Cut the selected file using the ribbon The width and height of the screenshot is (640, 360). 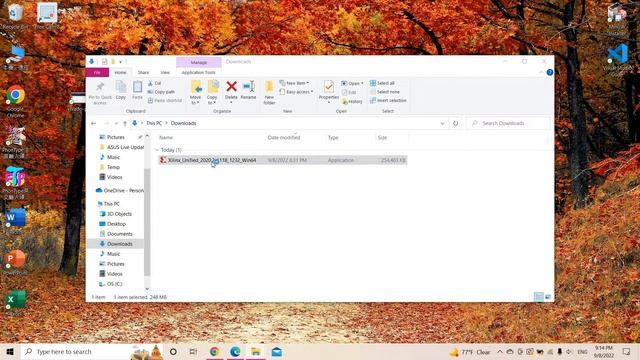pyautogui.click(x=155, y=83)
